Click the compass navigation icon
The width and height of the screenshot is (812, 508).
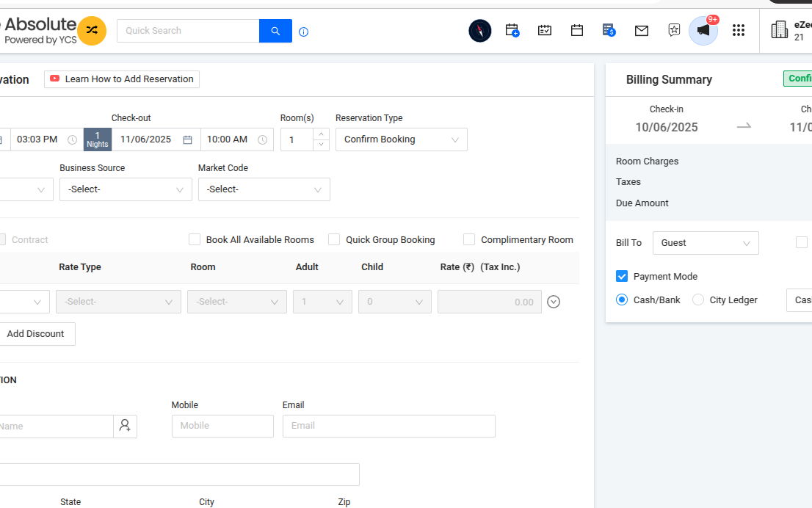point(479,31)
